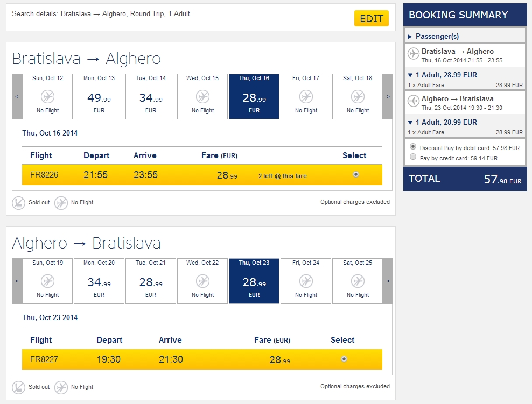Show earlier return dates with left arrow
This screenshot has height=404, width=532.
click(x=17, y=281)
